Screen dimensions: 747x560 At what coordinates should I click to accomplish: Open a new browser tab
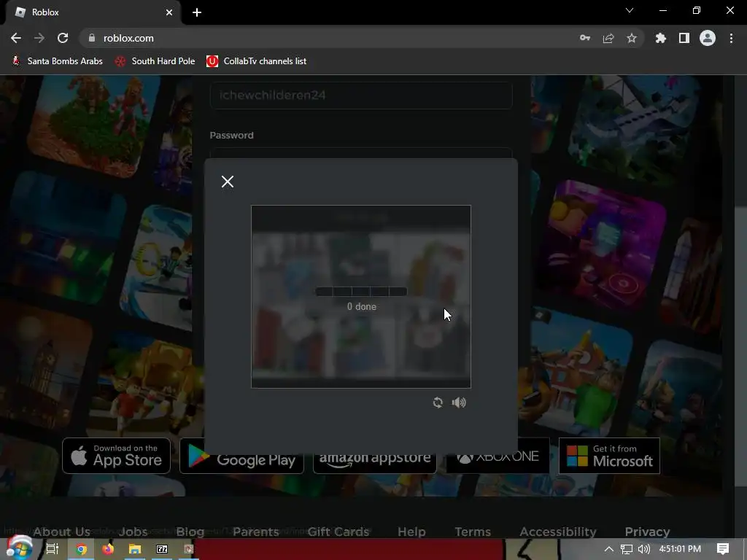click(x=197, y=12)
